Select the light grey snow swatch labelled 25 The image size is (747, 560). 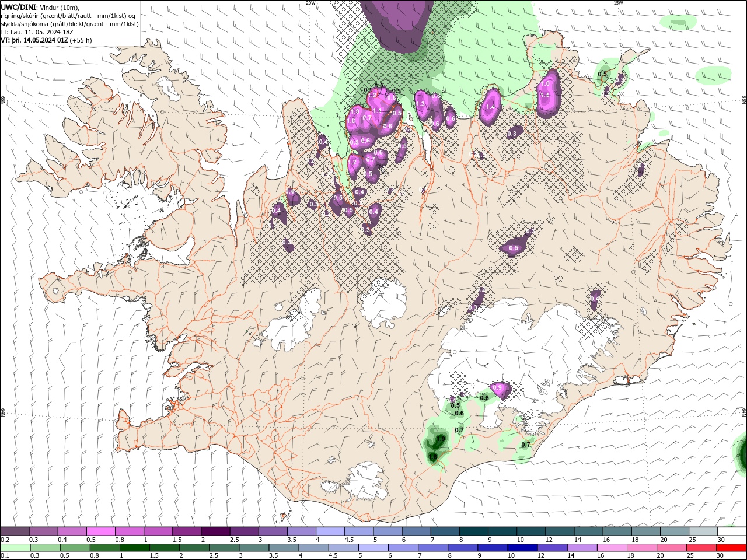tap(703, 531)
